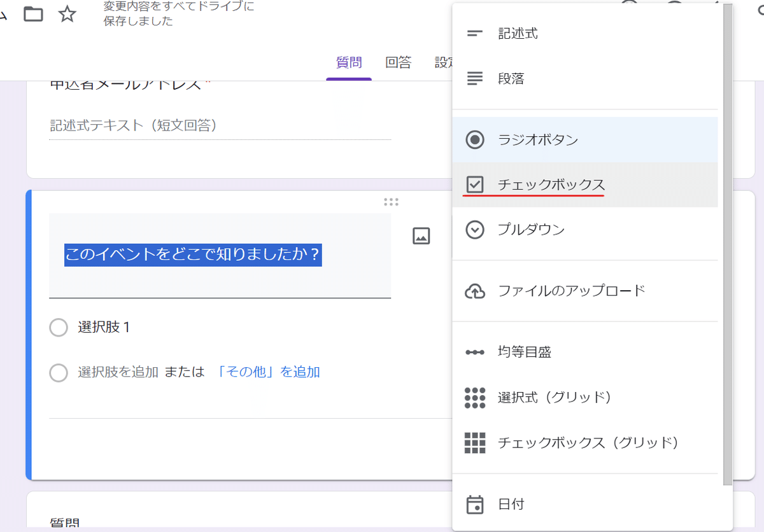Screen dimensions: 764x532
Task: Click 「その他」を追加 link
Action: coord(267,372)
